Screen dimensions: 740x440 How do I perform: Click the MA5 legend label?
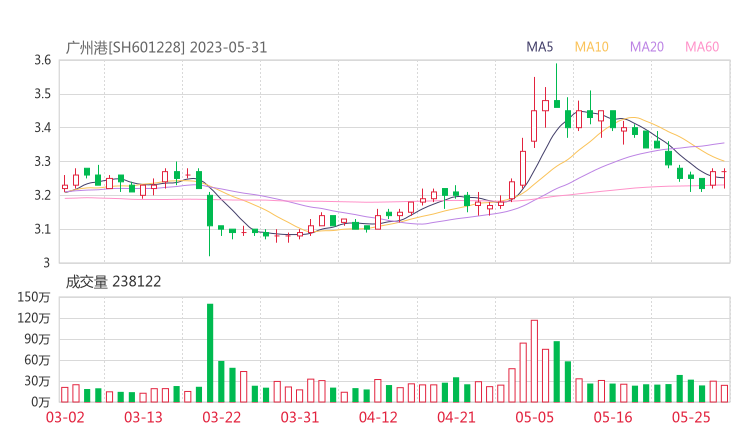click(x=539, y=47)
